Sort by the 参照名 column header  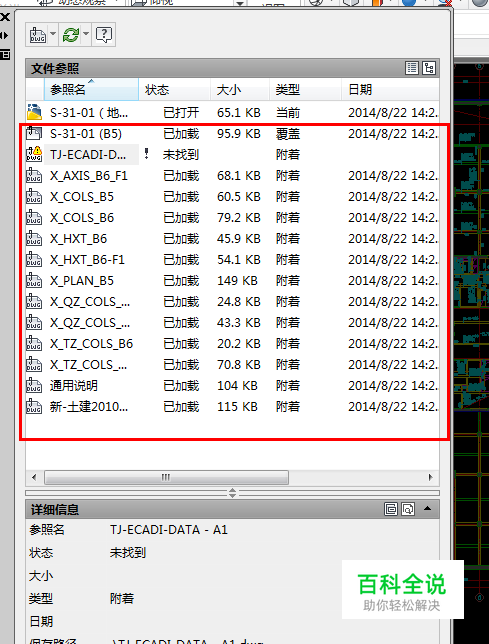click(91, 89)
